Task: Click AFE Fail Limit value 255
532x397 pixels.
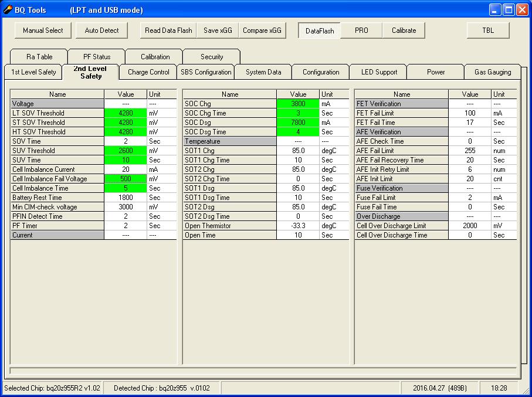Action: point(470,151)
